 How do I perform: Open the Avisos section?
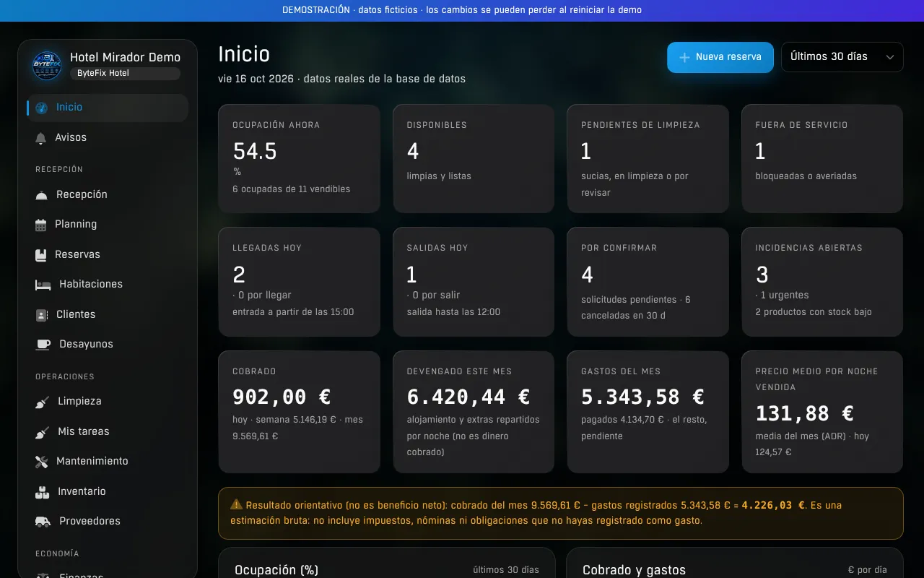point(108,137)
